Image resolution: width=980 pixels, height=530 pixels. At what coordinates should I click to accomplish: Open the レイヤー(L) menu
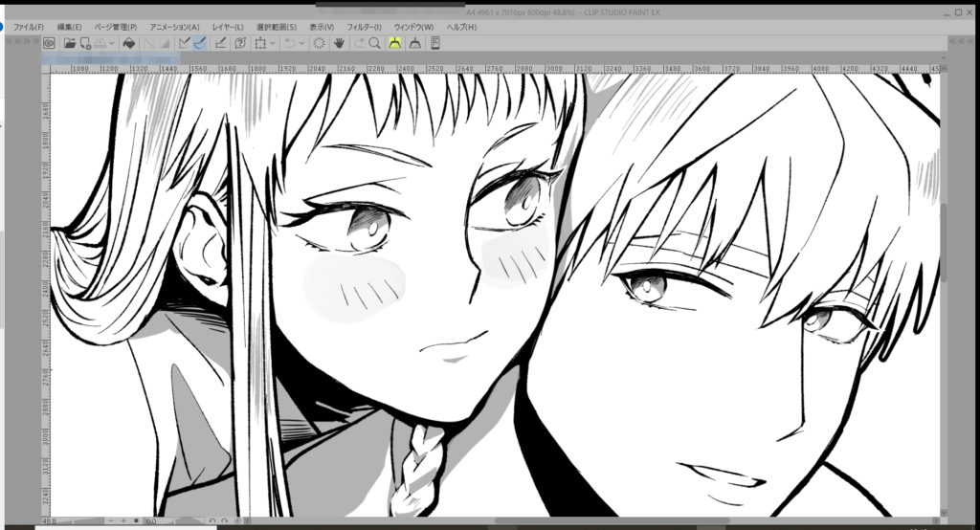click(226, 27)
